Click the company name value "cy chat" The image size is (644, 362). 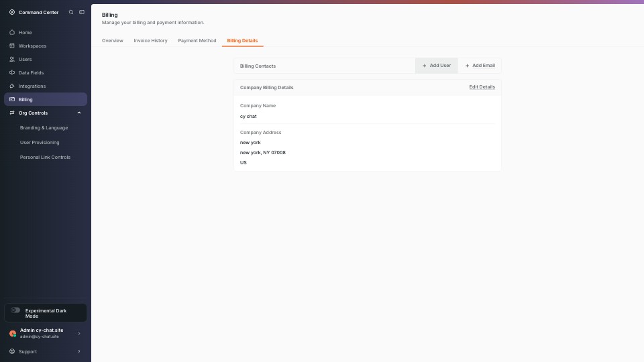tap(248, 117)
